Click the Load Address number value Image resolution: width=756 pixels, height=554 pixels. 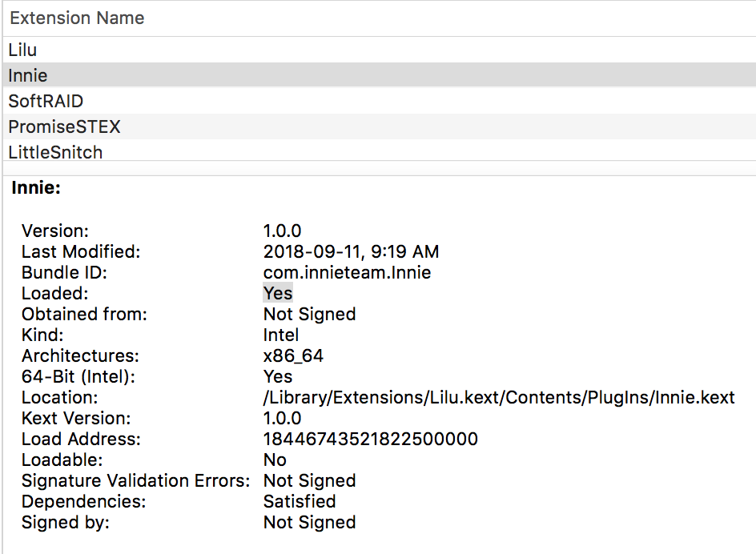point(370,439)
